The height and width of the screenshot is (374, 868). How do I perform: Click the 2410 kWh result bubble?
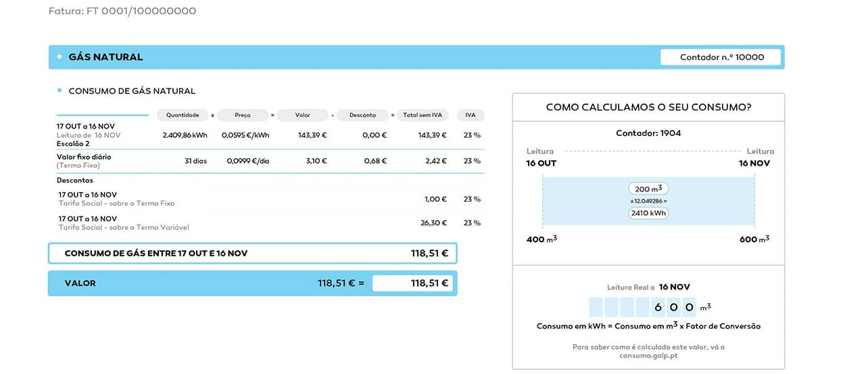coord(648,213)
